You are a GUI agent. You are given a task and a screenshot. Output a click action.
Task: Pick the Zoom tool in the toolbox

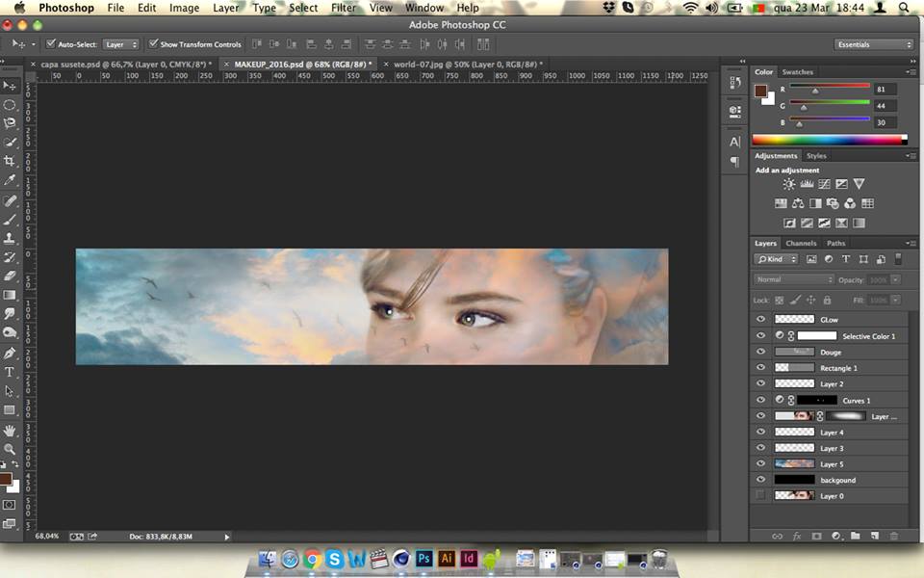coord(10,449)
